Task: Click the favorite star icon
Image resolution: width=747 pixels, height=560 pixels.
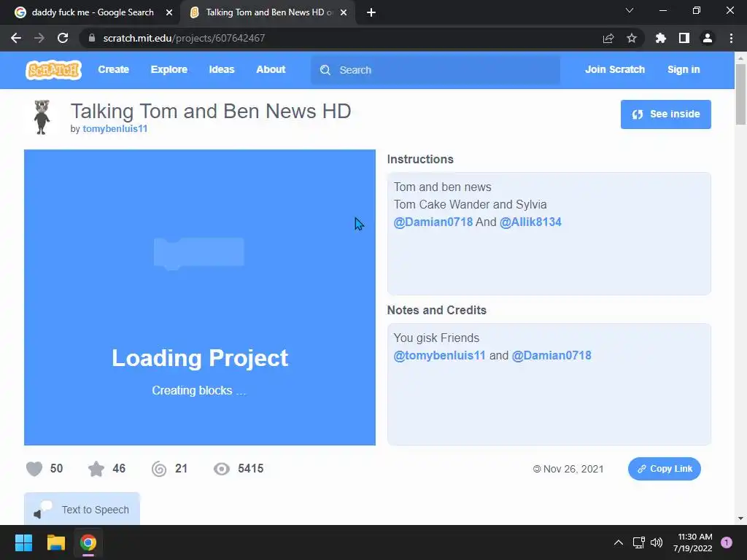Action: (96, 469)
